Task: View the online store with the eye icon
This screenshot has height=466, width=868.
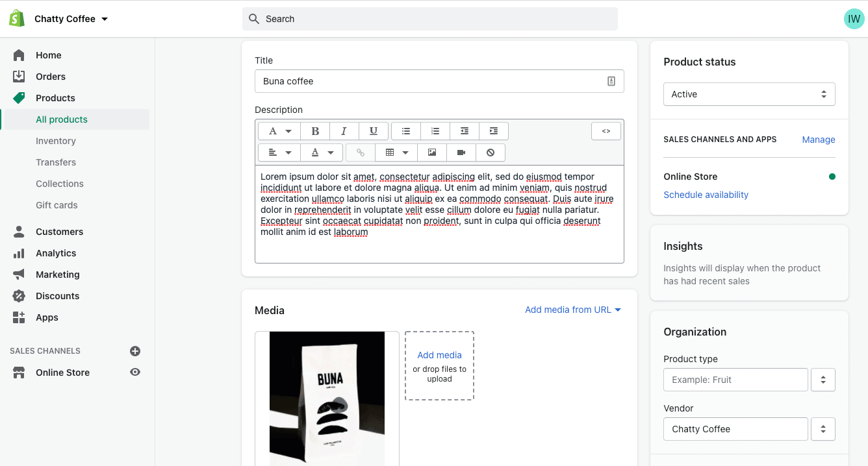Action: (135, 373)
